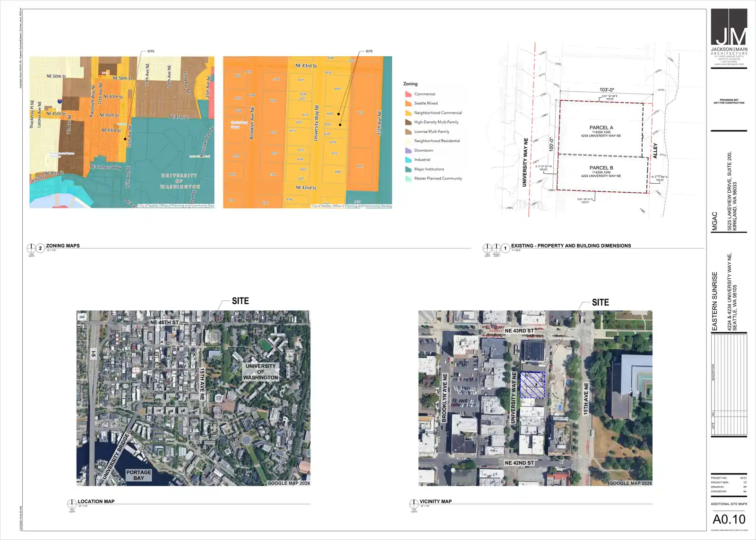Click the large SITE label above vicinity map

coord(600,302)
